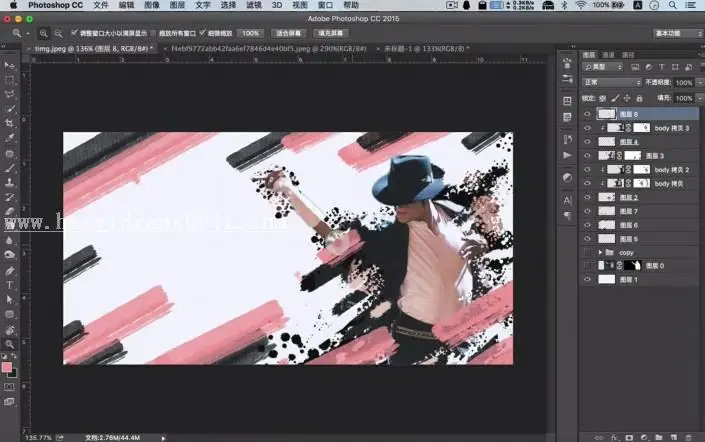The height and width of the screenshot is (442, 705).
Task: Switch to the f4ebf9772 jpeg document tab
Action: point(267,48)
